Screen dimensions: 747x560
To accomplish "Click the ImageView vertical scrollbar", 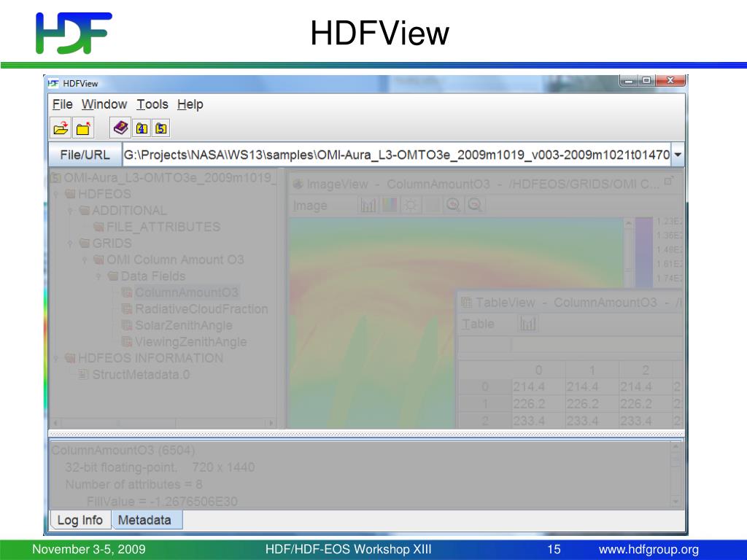I will (628, 252).
